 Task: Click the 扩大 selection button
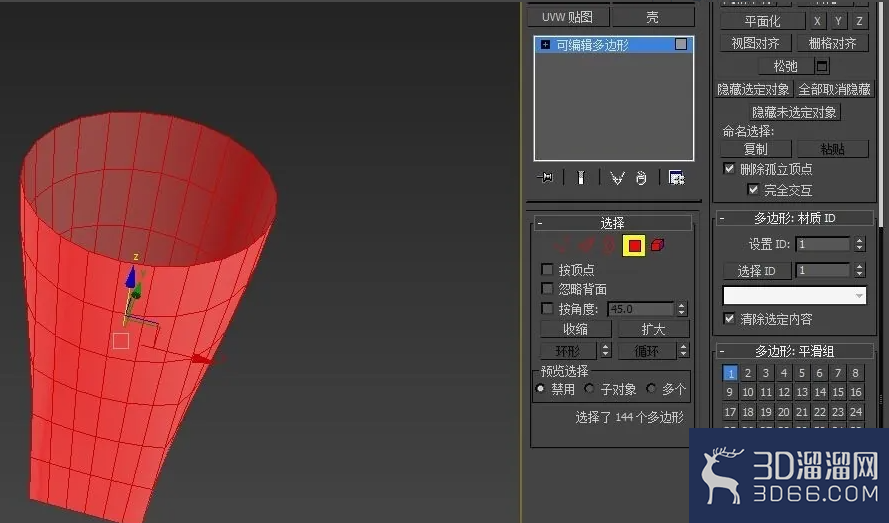654,329
